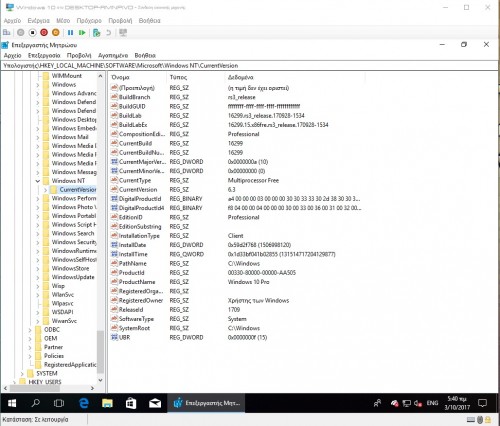This screenshot has height=426, width=500.
Task: Select the WlanSvc key in tree
Action: click(63, 295)
